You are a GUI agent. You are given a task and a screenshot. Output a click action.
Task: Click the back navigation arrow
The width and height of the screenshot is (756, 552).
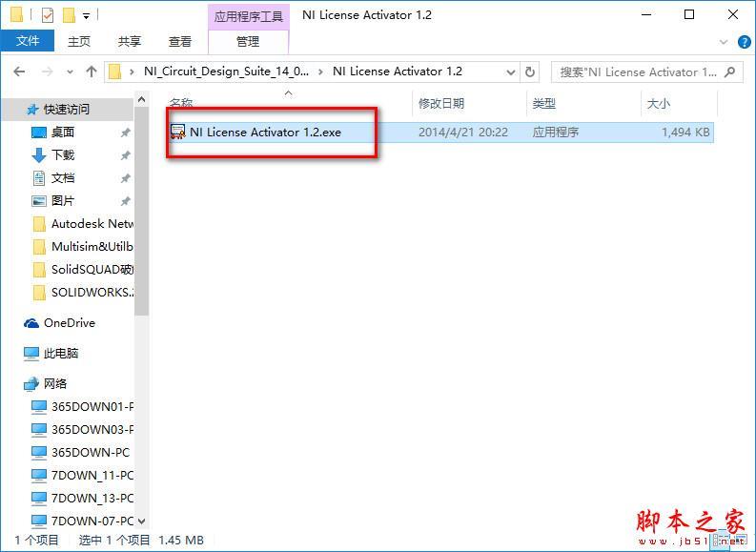tap(19, 72)
